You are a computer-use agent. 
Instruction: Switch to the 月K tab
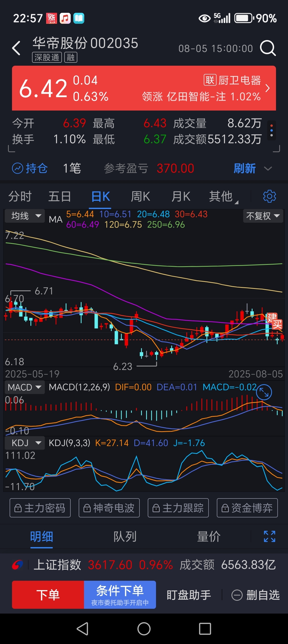click(x=181, y=197)
